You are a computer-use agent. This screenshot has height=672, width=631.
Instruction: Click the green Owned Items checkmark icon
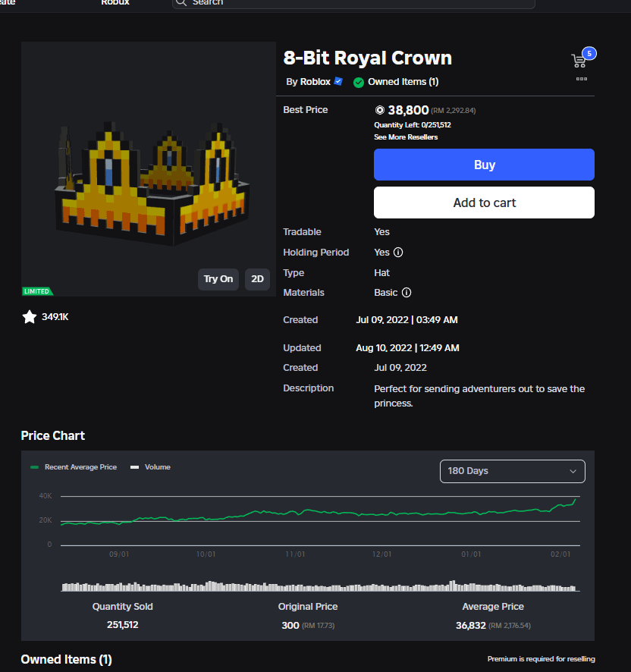pyautogui.click(x=359, y=82)
